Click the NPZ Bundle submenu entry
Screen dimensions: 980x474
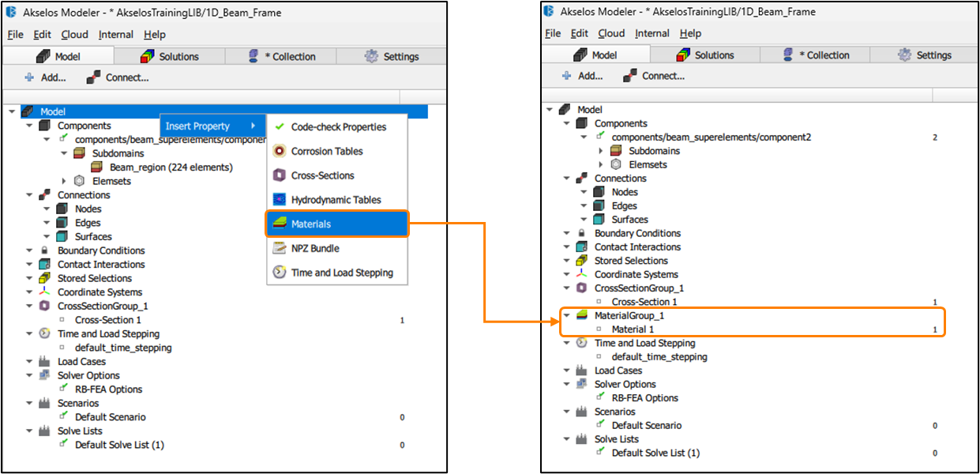pos(338,248)
